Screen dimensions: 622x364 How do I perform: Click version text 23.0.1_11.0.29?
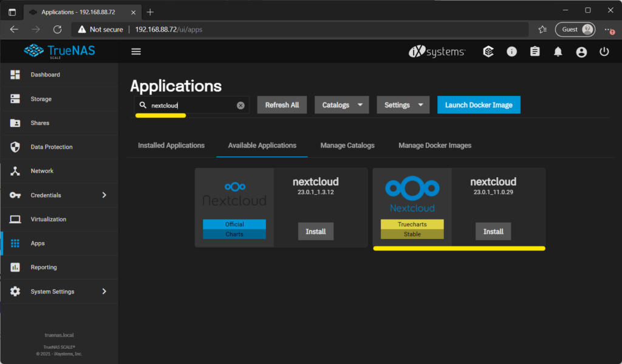[x=493, y=192]
